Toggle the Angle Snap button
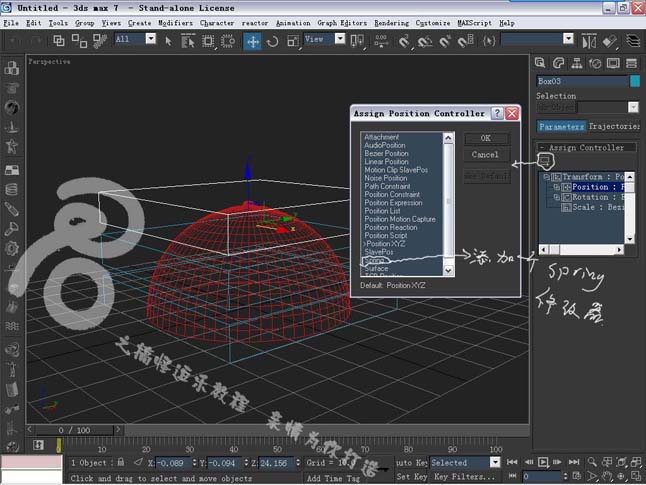The image size is (646, 485). pos(425,41)
